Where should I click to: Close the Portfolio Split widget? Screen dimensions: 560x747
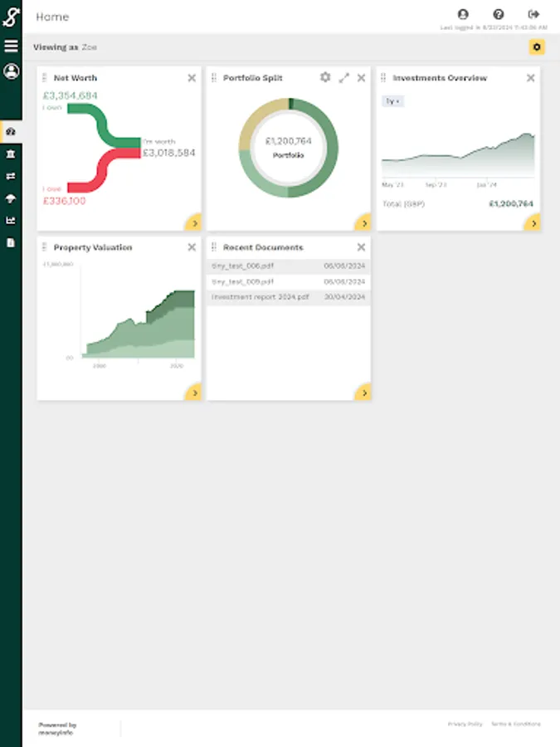[362, 78]
